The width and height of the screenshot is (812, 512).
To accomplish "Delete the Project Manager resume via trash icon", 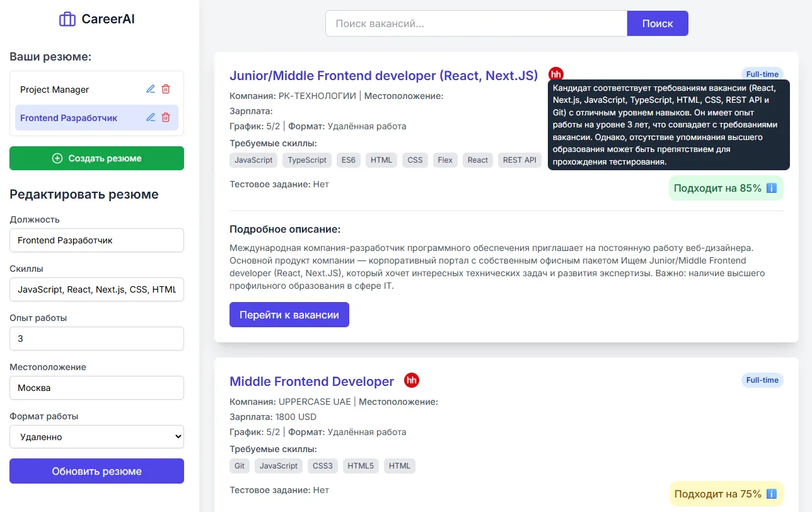I will [x=166, y=89].
